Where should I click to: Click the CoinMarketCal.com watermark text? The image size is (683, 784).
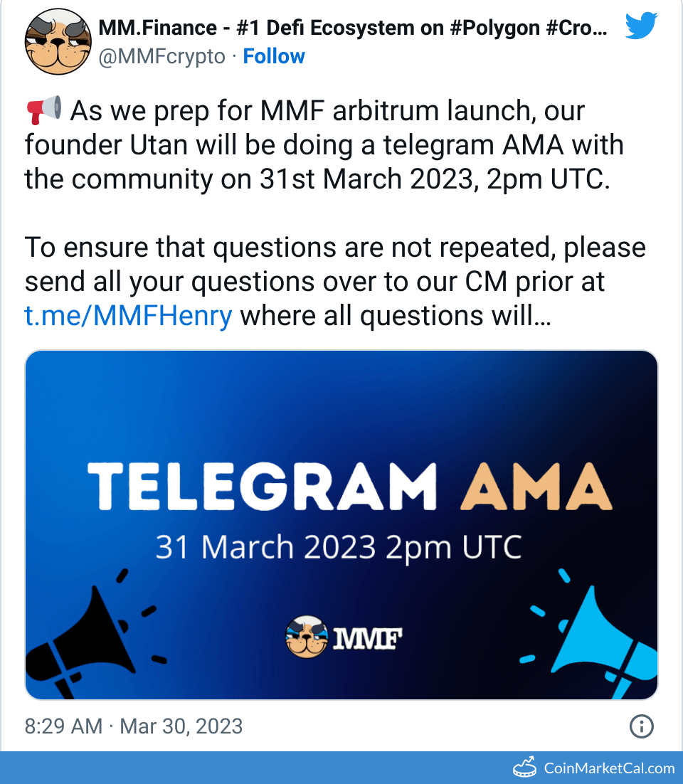(609, 768)
